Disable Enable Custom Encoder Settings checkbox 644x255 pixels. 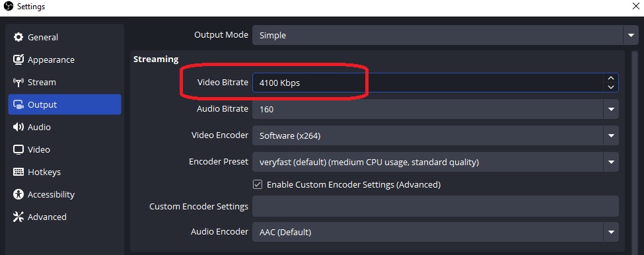coord(258,184)
